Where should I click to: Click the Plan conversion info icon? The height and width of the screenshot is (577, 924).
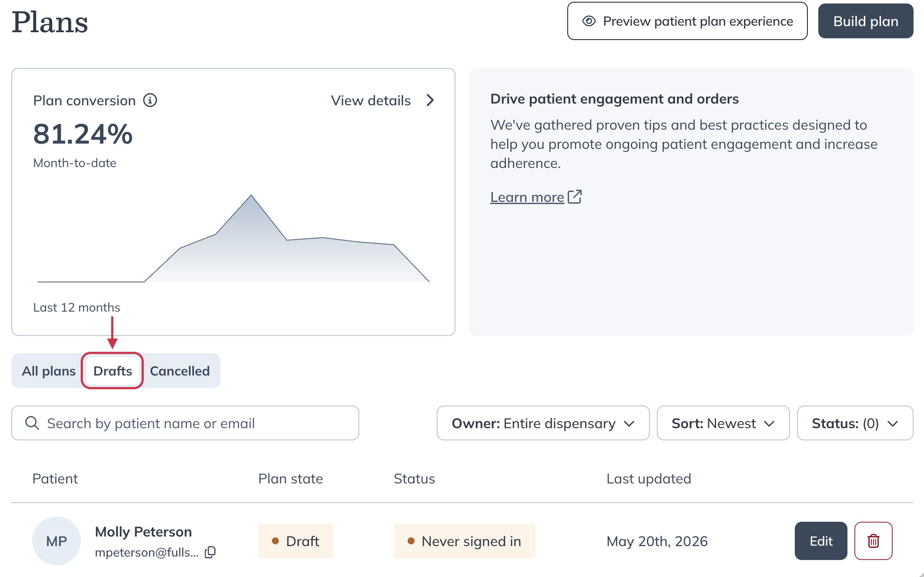[150, 101]
